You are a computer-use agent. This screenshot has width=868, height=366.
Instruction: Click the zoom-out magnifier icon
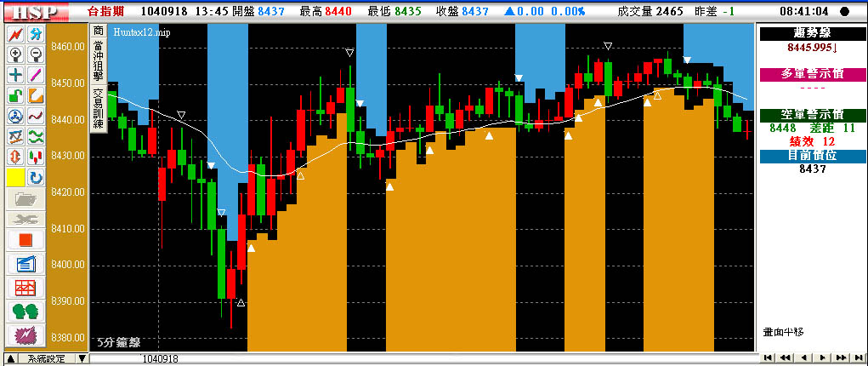(x=36, y=54)
